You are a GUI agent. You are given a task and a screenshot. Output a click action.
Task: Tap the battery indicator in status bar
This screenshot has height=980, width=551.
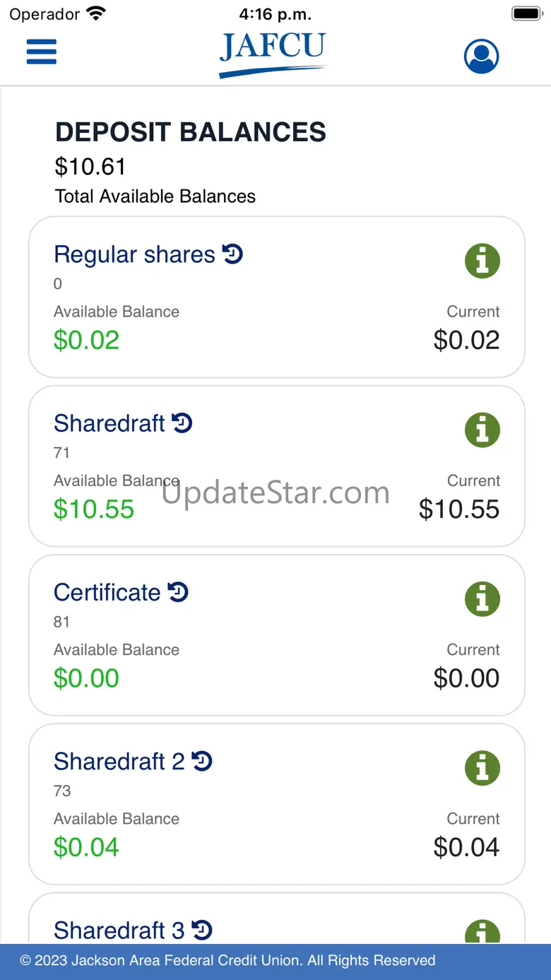(x=526, y=13)
